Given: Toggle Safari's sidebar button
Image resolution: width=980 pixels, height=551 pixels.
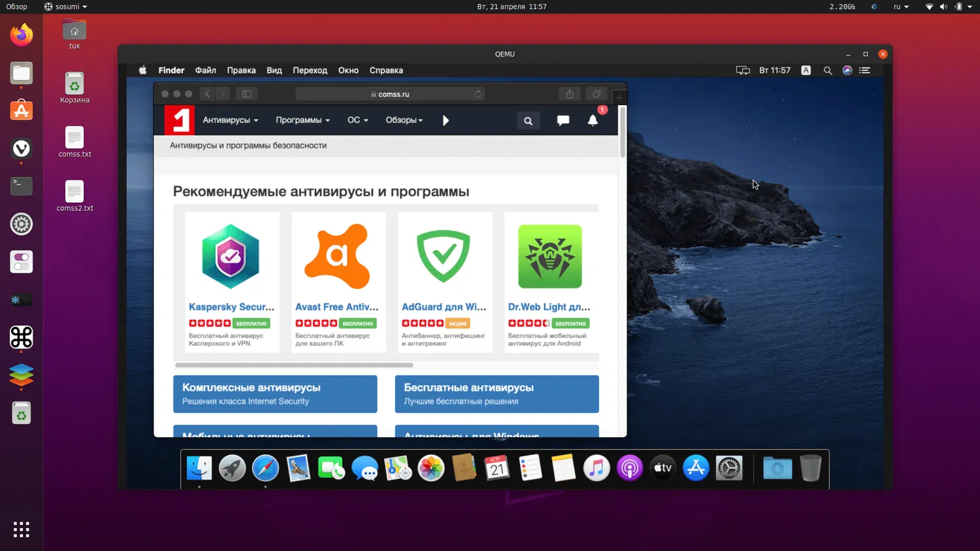Looking at the screenshot, I should (247, 94).
